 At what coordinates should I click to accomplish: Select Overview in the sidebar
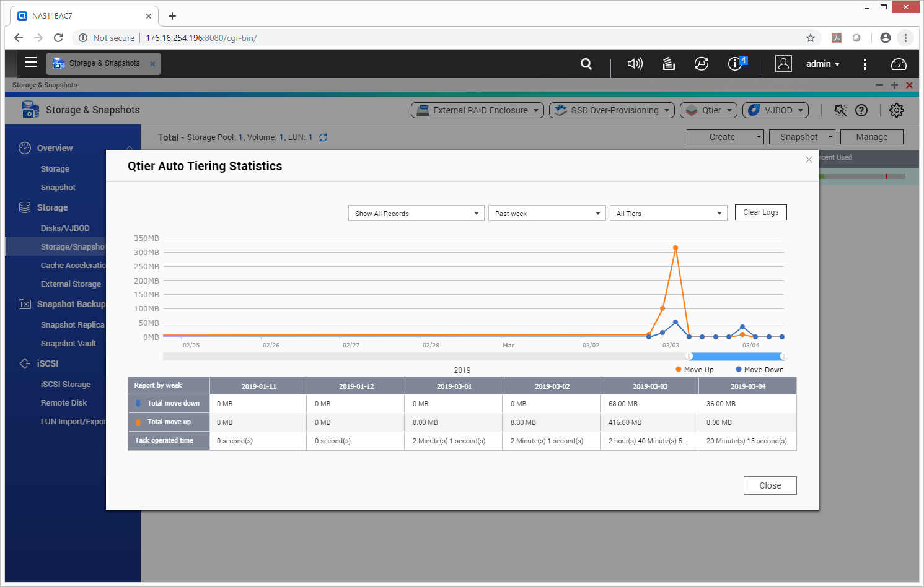point(55,148)
